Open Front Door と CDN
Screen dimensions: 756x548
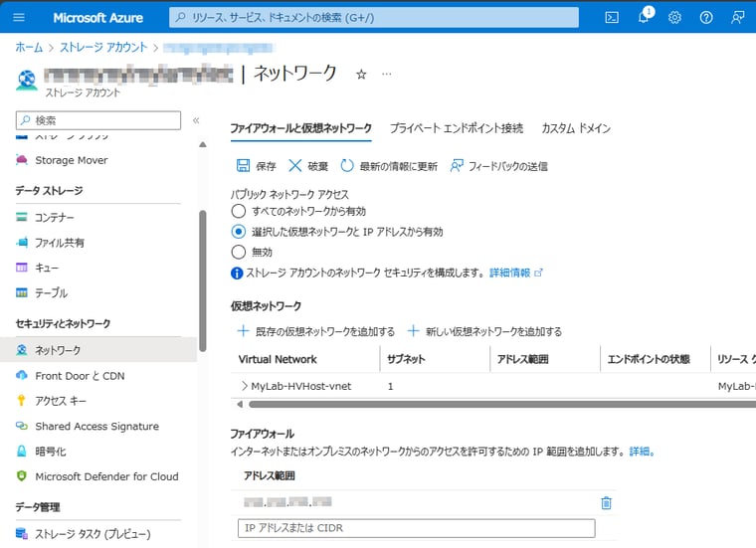(x=80, y=376)
